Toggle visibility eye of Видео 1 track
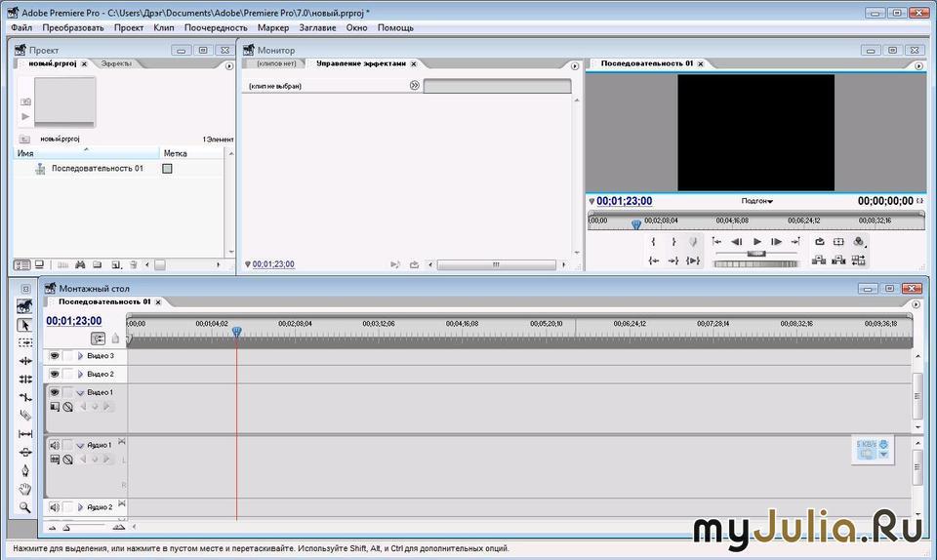This screenshot has width=937, height=560. tap(55, 392)
